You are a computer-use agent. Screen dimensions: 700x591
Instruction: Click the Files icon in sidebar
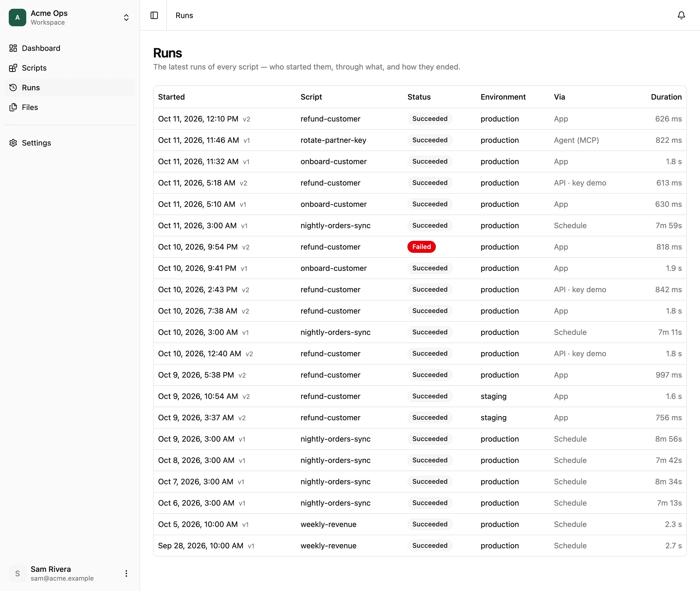pos(13,107)
